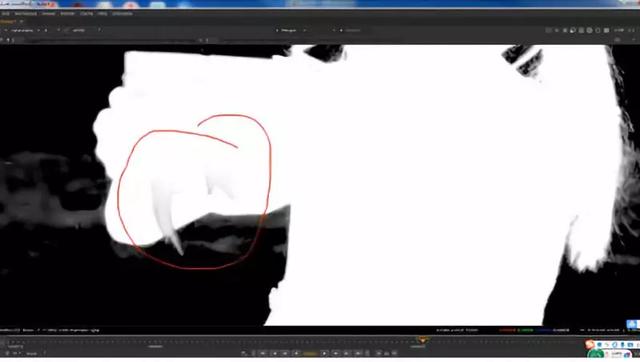Jump to first frame using the leftmost transport button
This screenshot has width=640, height=362.
pyautogui.click(x=262, y=353)
